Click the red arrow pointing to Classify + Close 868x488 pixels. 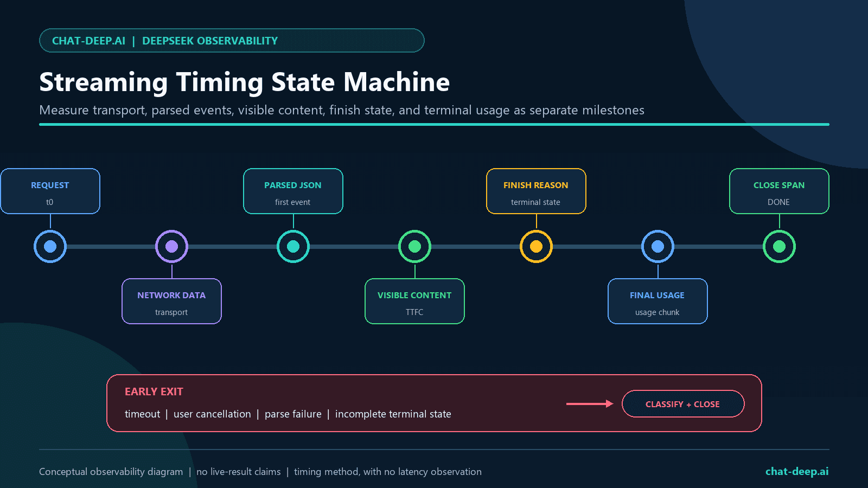(590, 403)
